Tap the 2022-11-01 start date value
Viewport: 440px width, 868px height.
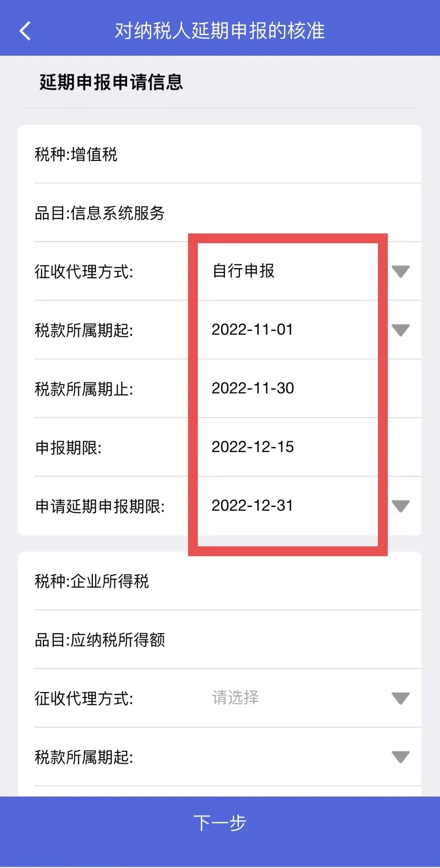click(253, 330)
